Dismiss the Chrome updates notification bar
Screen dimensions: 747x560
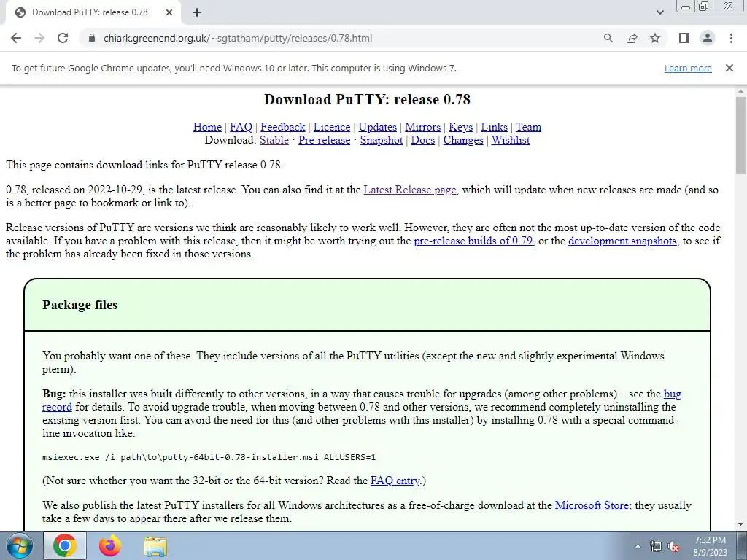click(729, 68)
